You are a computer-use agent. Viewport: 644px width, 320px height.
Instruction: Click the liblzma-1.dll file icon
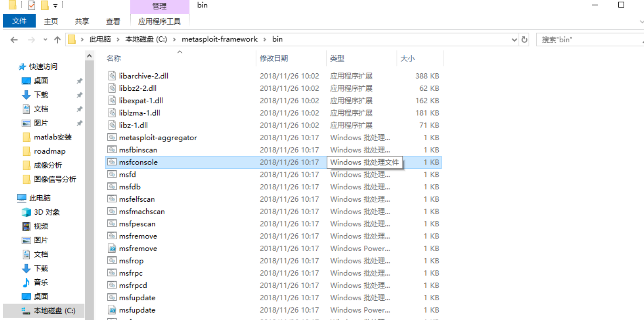tap(112, 113)
